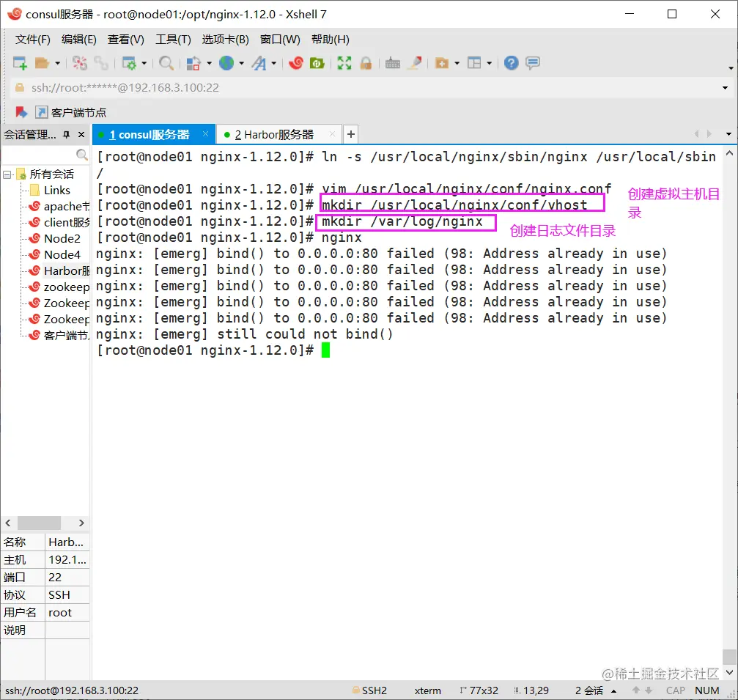Toggle full screen with the green arrows icon

pos(344,63)
